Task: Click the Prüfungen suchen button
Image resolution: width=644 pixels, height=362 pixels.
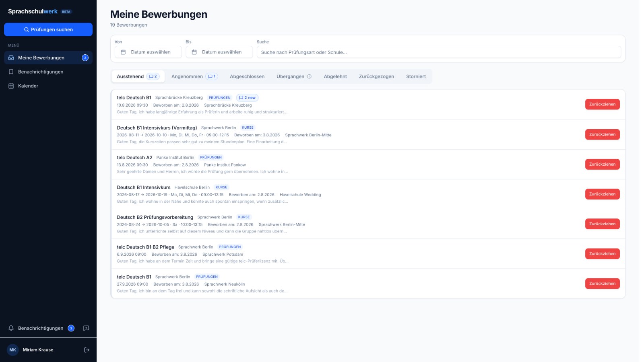Action: [x=48, y=29]
